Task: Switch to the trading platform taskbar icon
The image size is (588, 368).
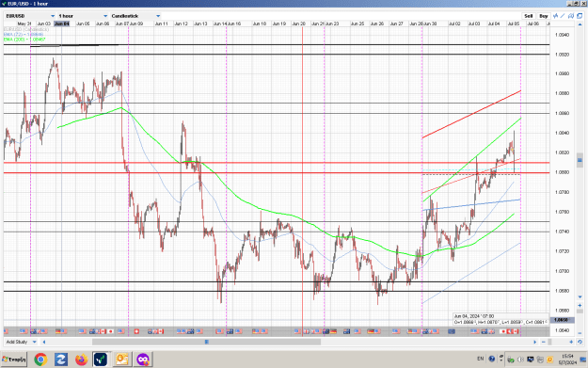Action: tap(101, 360)
